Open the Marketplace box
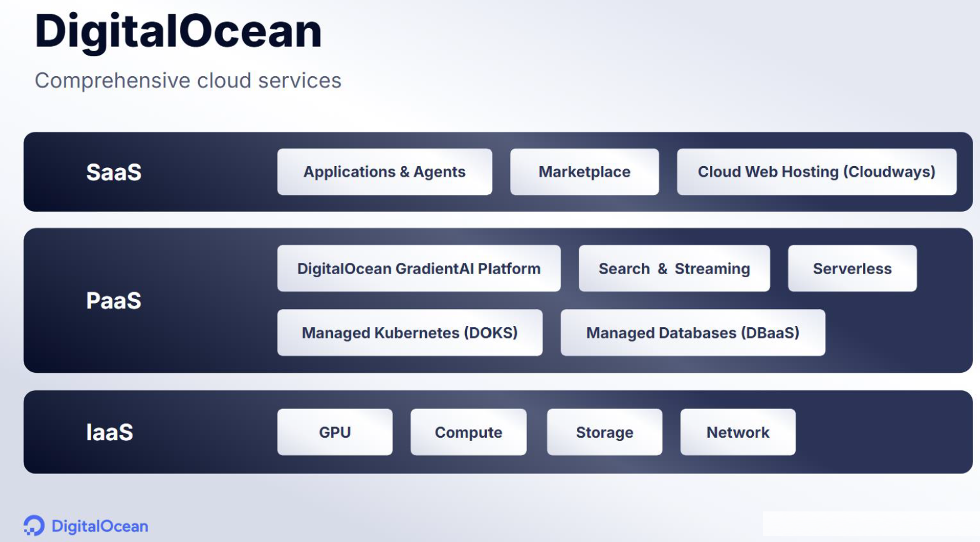 [584, 172]
